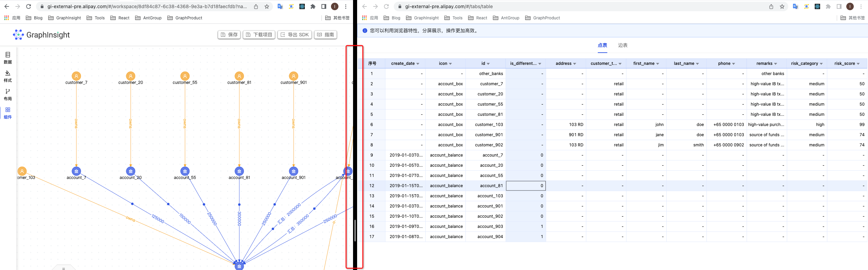This screenshot has width=868, height=270.
Task: Open side panel icon in left browser
Action: click(324, 6)
